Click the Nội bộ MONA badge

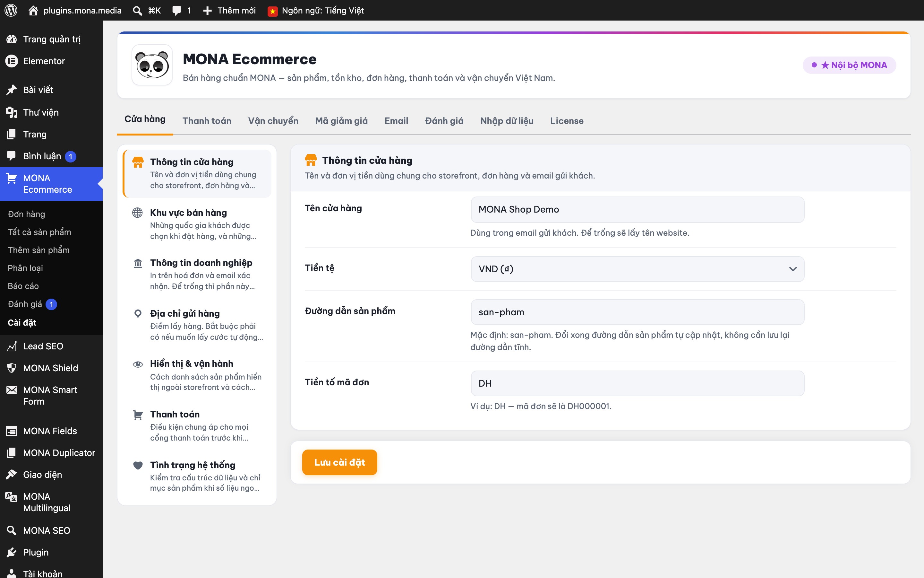tap(849, 65)
